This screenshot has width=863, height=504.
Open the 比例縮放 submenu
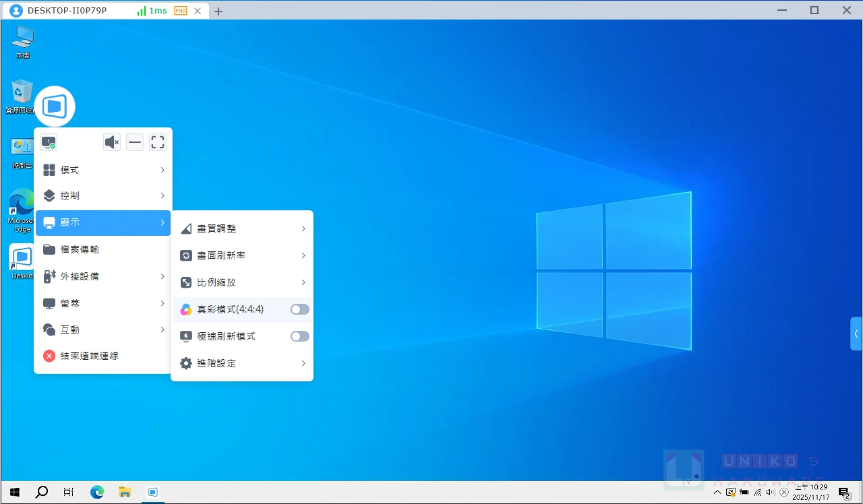coord(242,282)
